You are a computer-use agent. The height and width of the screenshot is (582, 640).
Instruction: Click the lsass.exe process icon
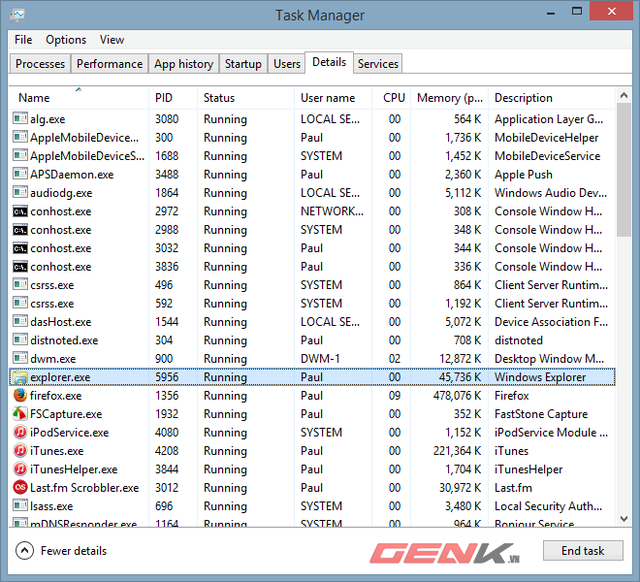coord(20,506)
